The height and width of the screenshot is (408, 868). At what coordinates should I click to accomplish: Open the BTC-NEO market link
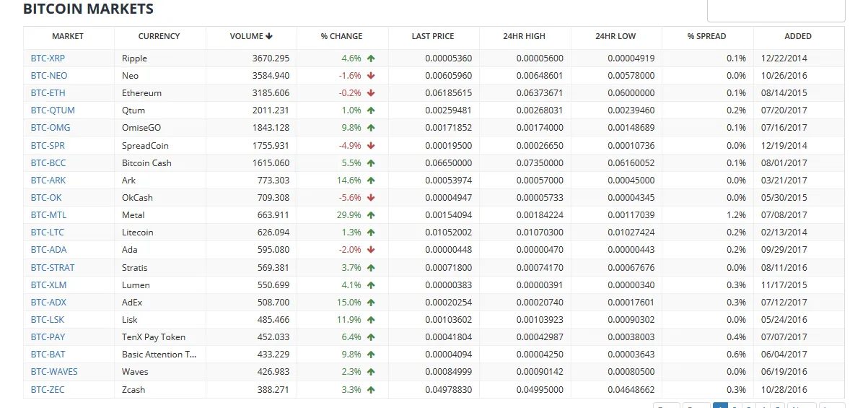[49, 76]
